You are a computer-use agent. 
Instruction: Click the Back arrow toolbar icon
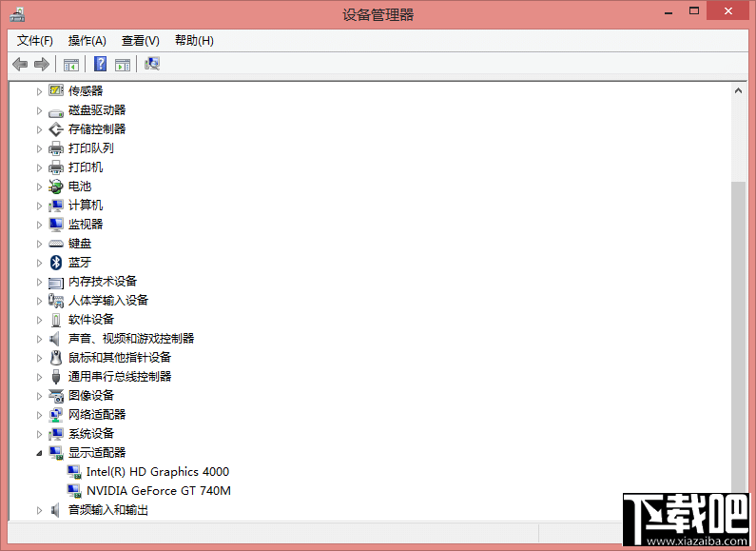(20, 64)
